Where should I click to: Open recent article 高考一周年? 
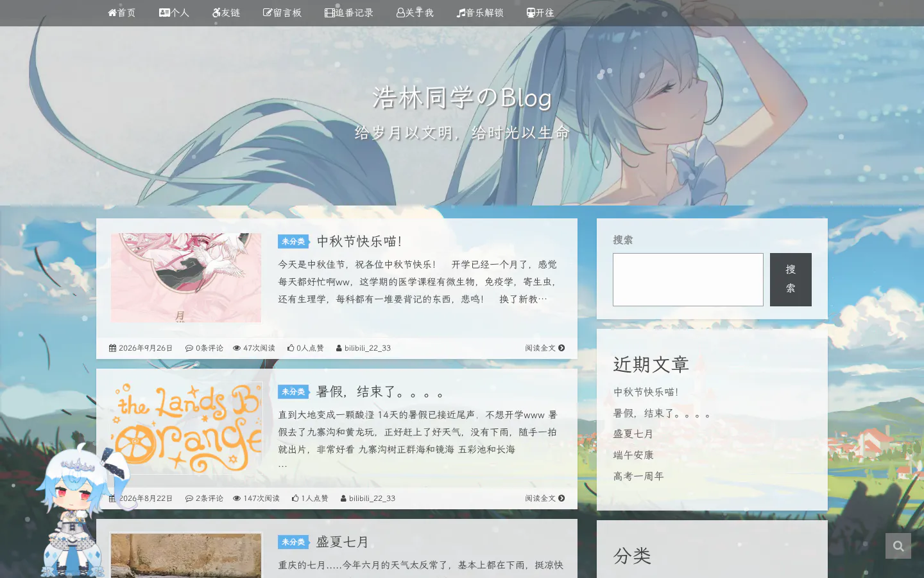tap(638, 477)
